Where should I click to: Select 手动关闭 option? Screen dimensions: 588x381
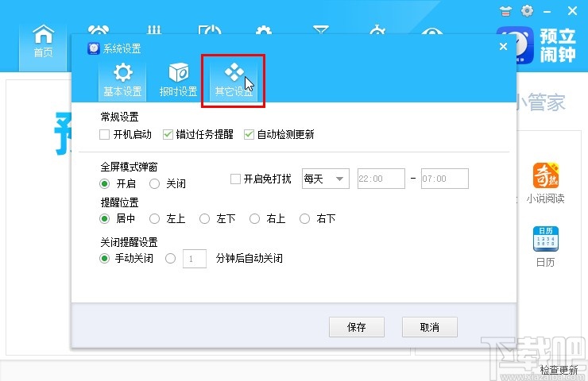pos(105,259)
